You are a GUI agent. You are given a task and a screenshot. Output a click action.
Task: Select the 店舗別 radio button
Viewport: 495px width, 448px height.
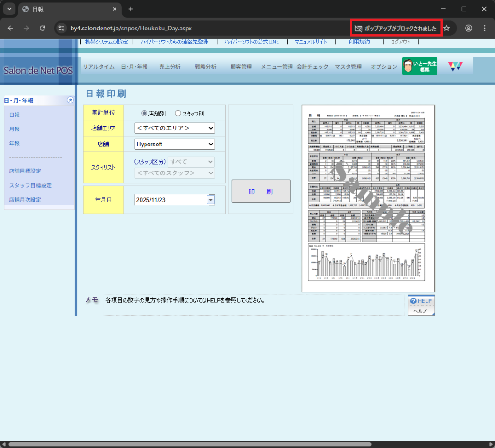pos(144,113)
